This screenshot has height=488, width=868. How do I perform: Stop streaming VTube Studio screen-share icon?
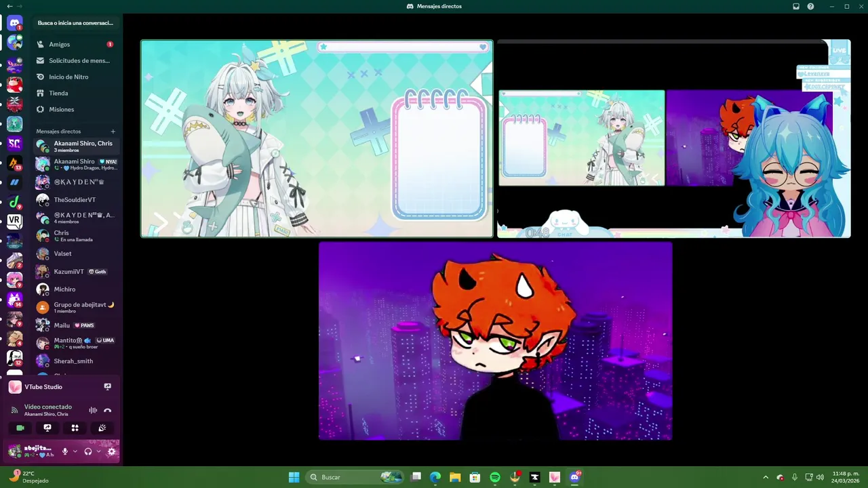tap(107, 387)
